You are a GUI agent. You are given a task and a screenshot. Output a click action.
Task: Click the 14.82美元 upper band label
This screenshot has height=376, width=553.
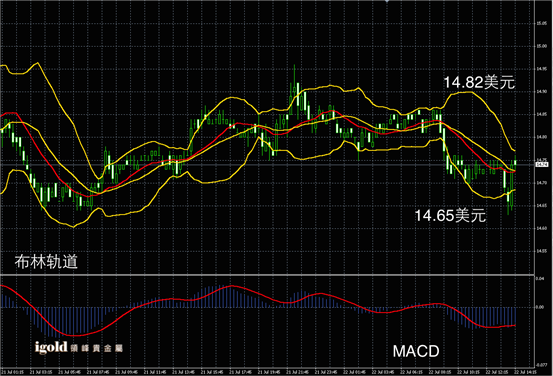(479, 83)
